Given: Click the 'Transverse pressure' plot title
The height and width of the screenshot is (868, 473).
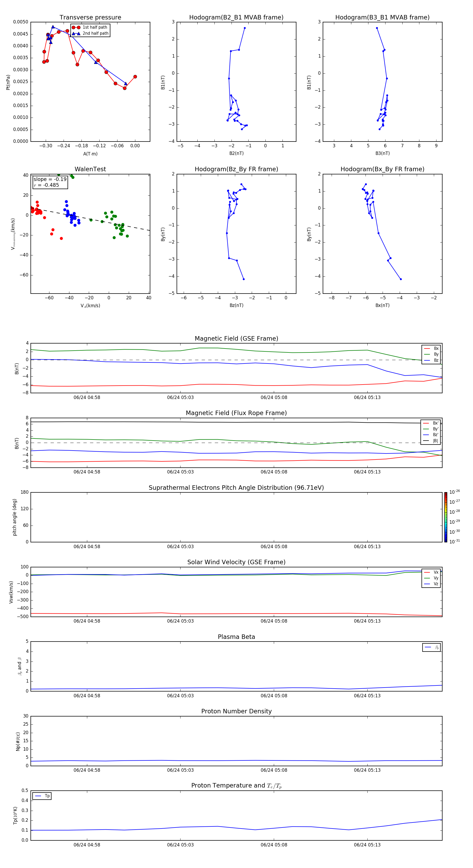Looking at the screenshot, I should pos(90,18).
